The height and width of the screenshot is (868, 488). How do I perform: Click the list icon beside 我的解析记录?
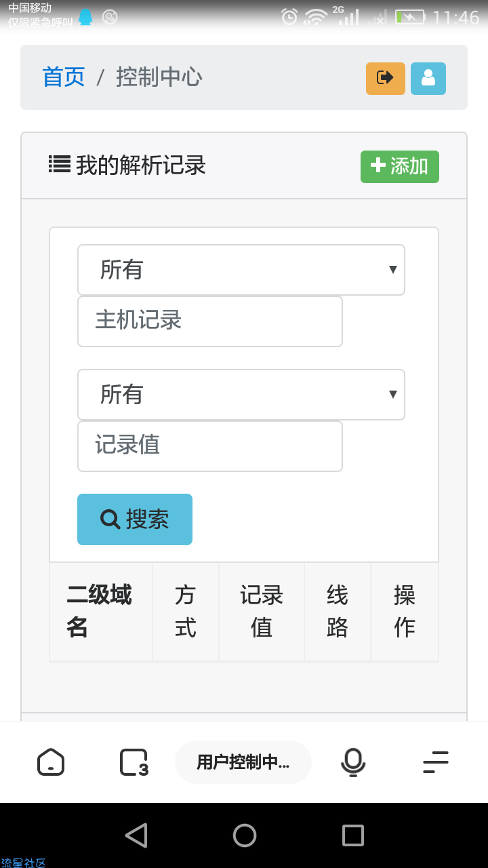pos(60,164)
